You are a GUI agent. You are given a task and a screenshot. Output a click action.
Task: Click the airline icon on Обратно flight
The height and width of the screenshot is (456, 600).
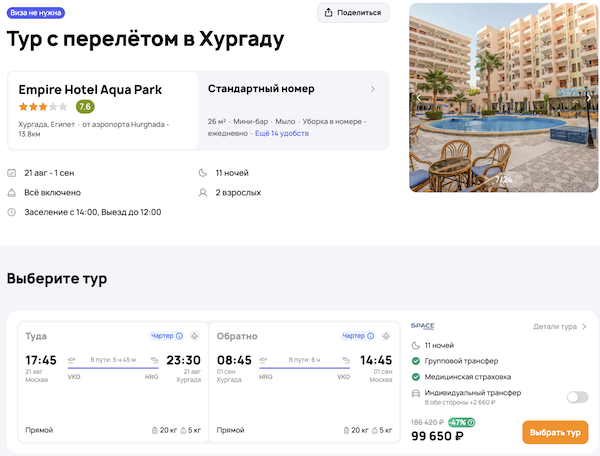pos(386,336)
